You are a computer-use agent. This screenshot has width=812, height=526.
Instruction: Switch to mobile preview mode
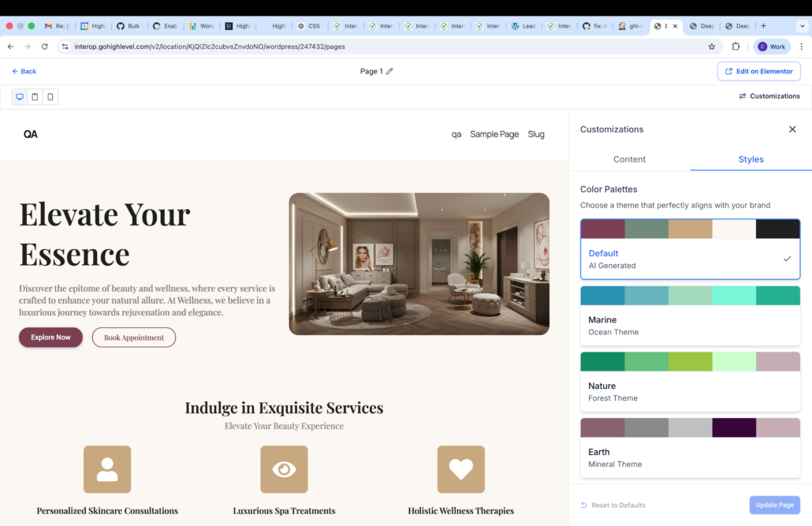[x=50, y=97]
